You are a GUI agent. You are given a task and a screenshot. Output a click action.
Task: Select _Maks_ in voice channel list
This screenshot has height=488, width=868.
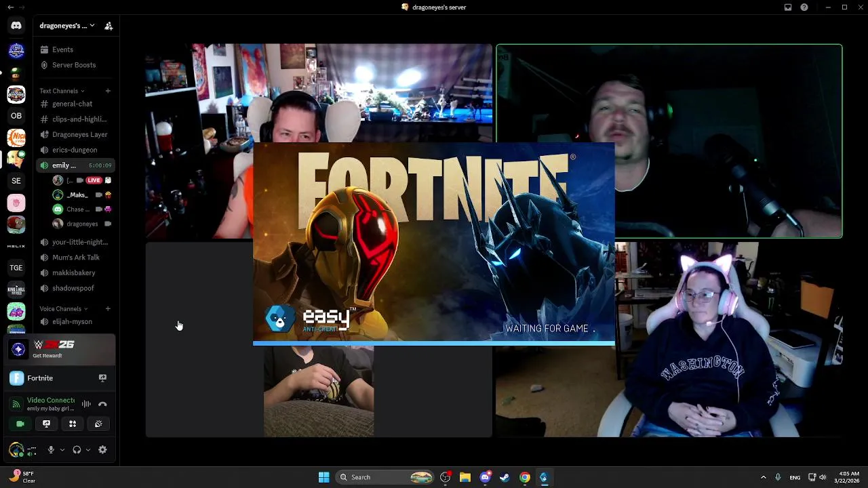coord(82,195)
